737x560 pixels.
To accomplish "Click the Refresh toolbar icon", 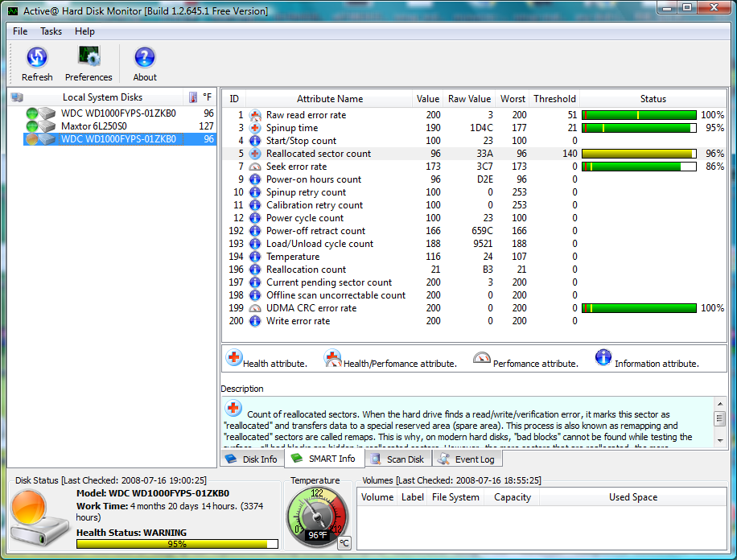I will pos(37,57).
